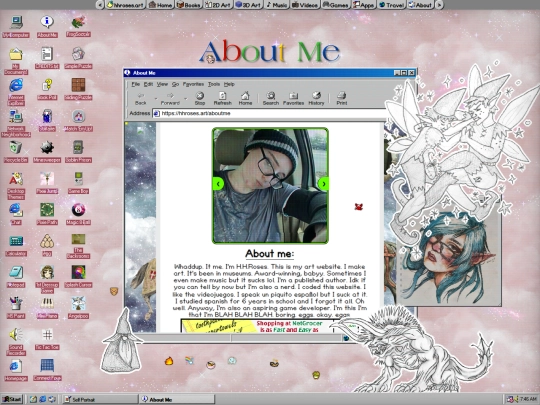Launch the Simple Puzzle icon
Viewport: 540px width, 405px height.
(x=78, y=58)
